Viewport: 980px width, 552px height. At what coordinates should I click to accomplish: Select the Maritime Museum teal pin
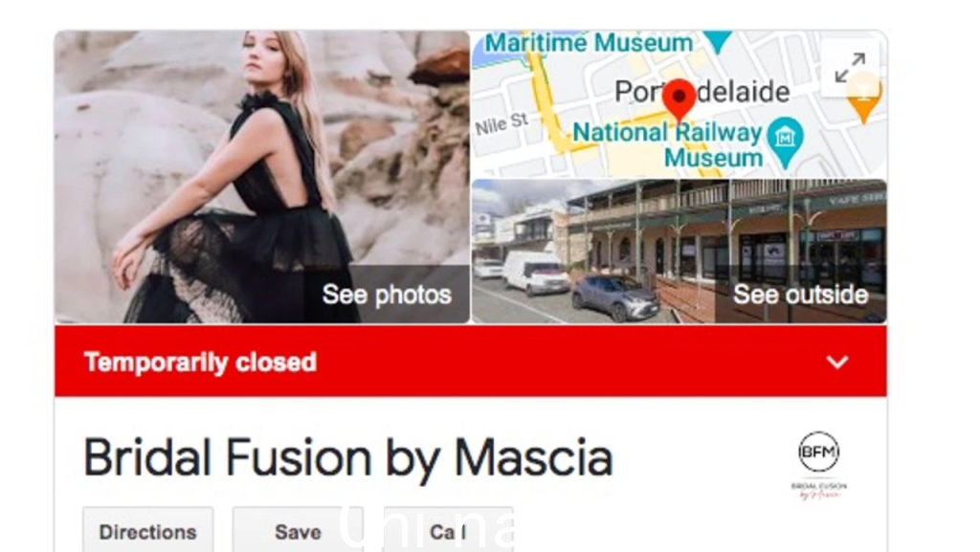[718, 42]
